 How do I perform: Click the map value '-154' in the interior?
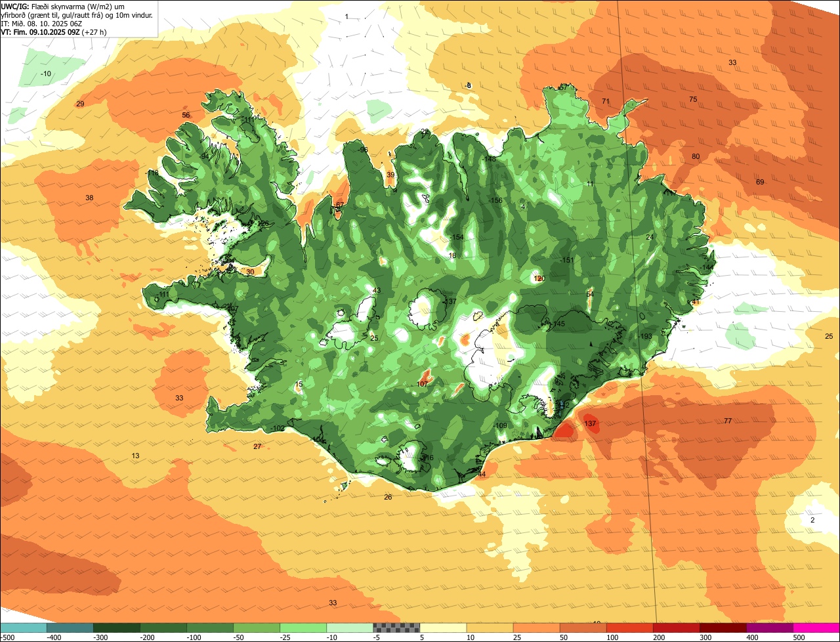[x=457, y=237]
